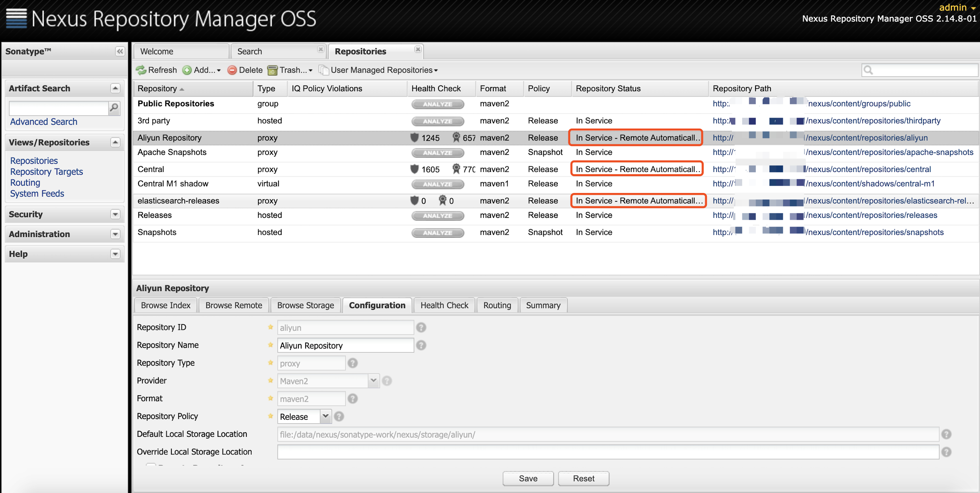980x493 pixels.
Task: Close the Search tab
Action: (321, 49)
